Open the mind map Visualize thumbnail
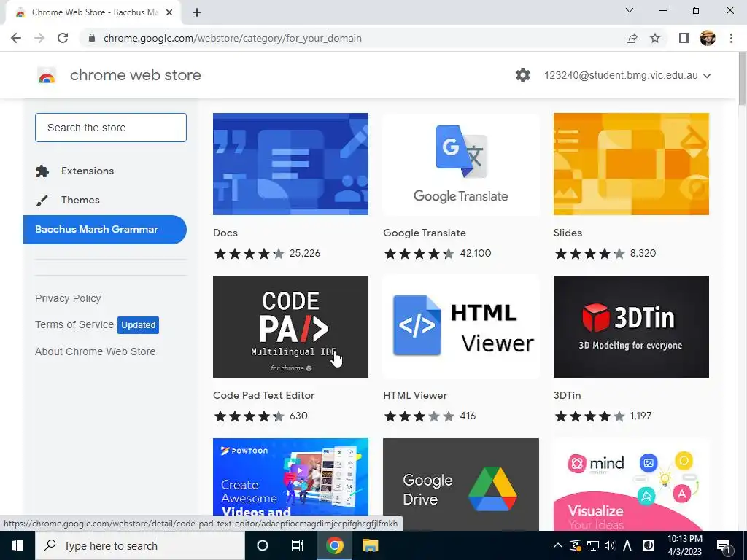Image resolution: width=747 pixels, height=560 pixels. point(631,484)
